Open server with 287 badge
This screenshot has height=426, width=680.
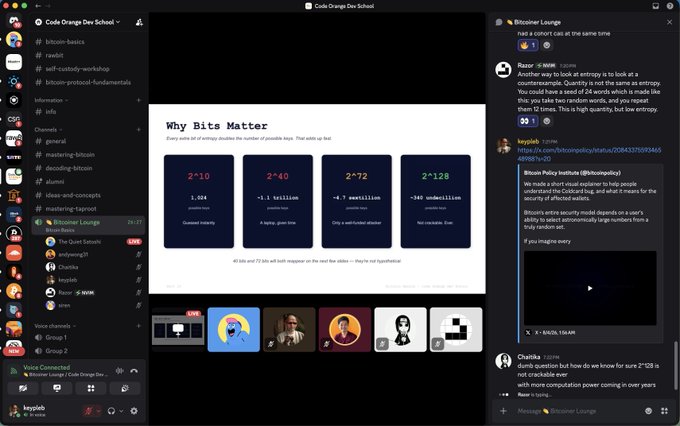tap(14, 233)
